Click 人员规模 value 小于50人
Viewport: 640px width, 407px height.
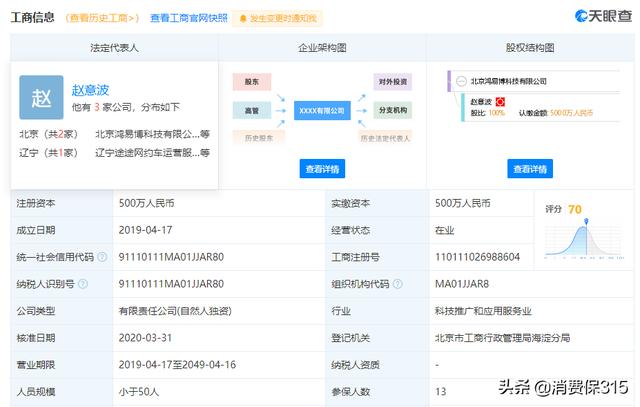pos(139,391)
